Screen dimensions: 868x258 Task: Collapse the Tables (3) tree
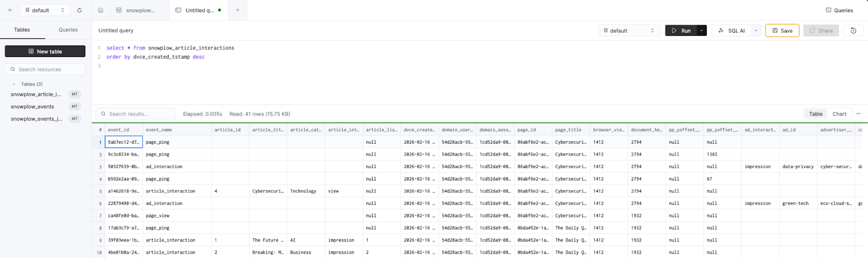pos(14,84)
